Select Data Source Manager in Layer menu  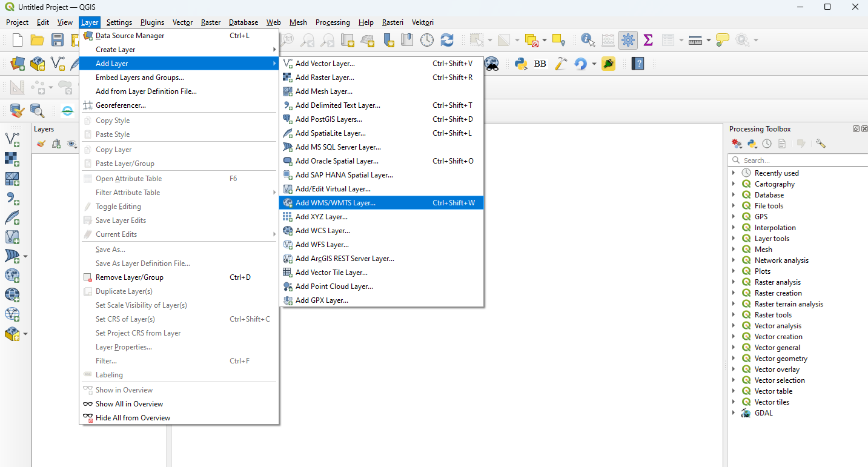tap(179, 36)
